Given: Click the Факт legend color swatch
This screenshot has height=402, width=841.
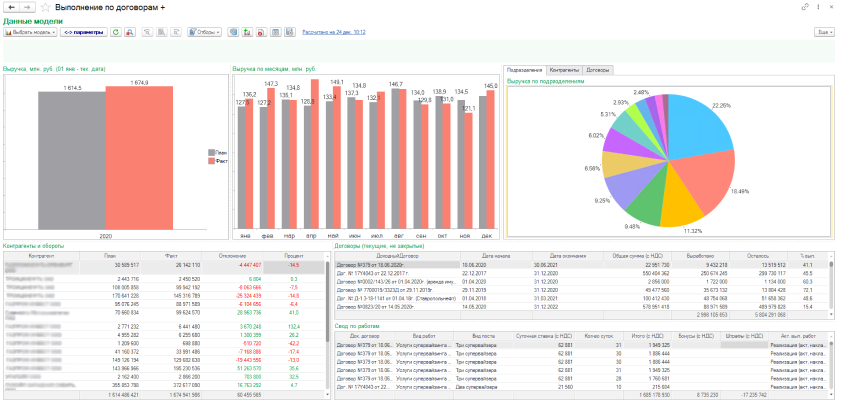Looking at the screenshot, I should [211, 160].
